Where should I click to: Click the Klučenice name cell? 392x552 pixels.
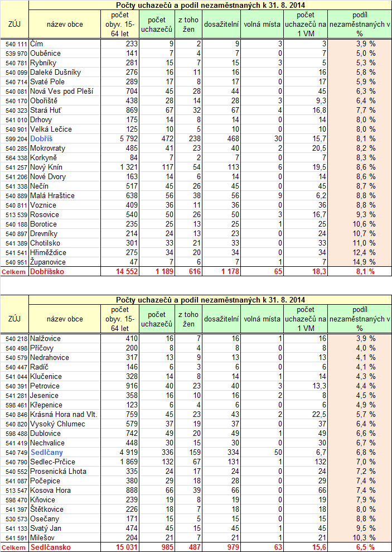coord(65,377)
